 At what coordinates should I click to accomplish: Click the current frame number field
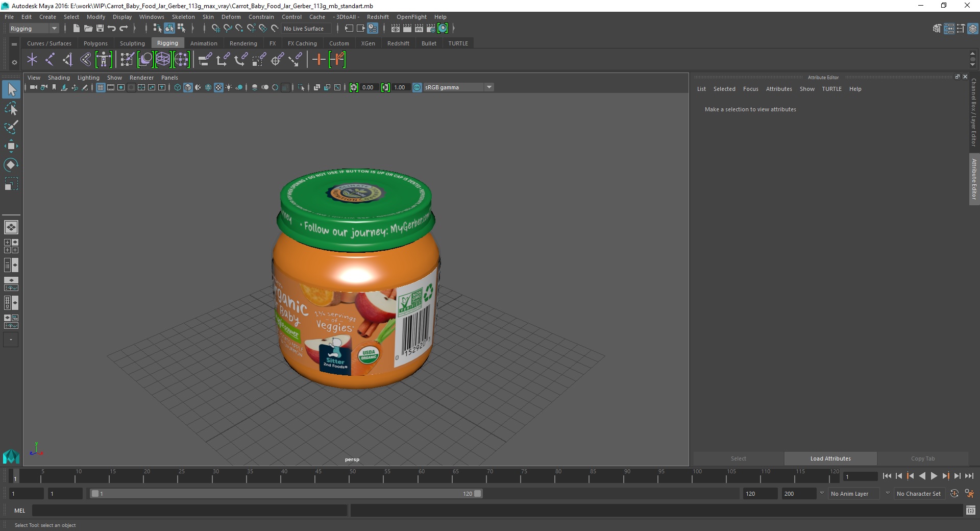860,477
